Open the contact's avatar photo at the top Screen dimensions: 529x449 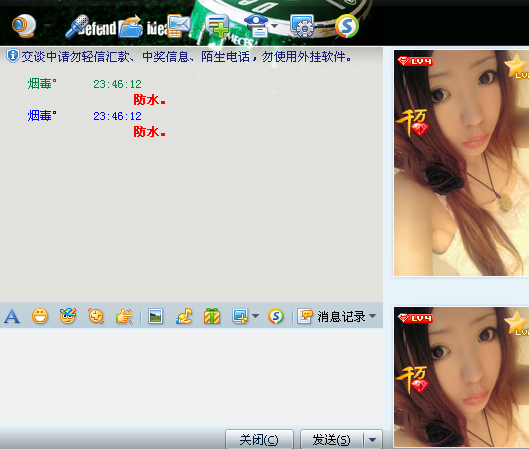461,163
